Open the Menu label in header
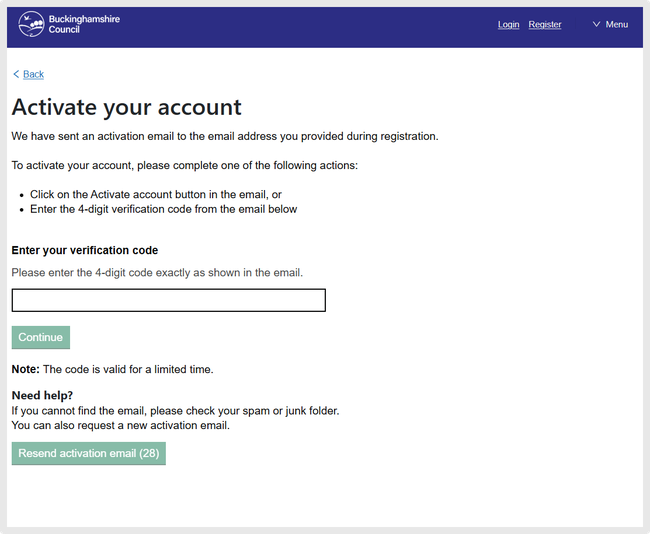The height and width of the screenshot is (534, 650). pyautogui.click(x=617, y=25)
